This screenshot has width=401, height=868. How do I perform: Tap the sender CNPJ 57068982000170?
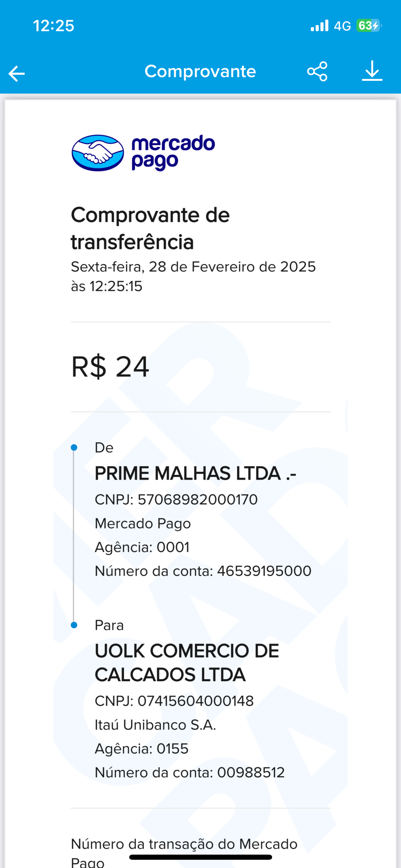176,499
